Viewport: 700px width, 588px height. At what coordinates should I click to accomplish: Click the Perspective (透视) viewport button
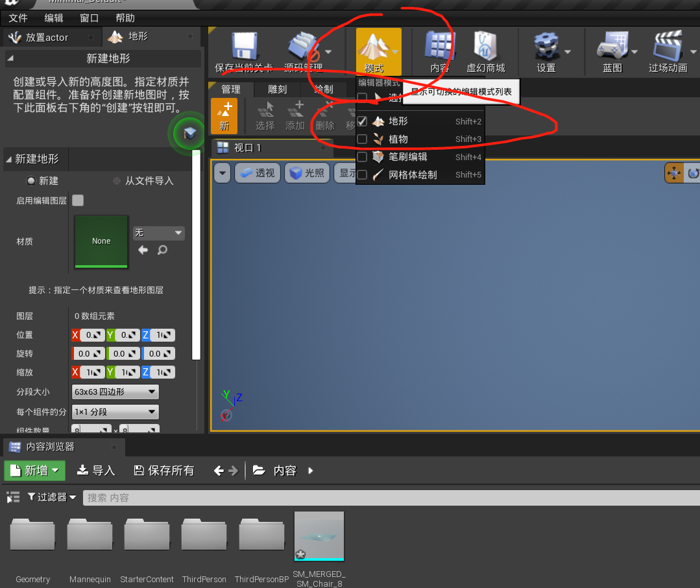pos(258,173)
